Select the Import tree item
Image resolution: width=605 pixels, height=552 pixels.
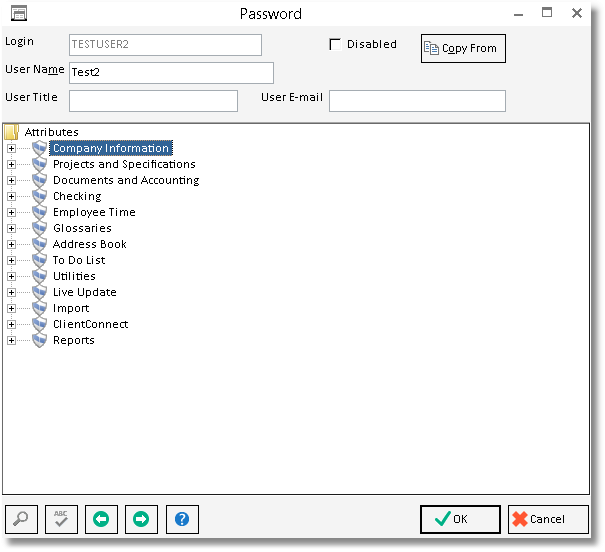(x=71, y=308)
